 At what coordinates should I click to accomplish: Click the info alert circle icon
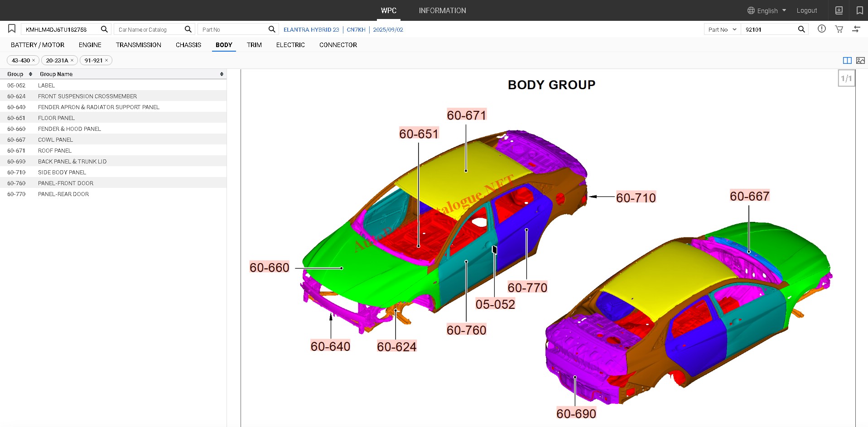tap(822, 29)
